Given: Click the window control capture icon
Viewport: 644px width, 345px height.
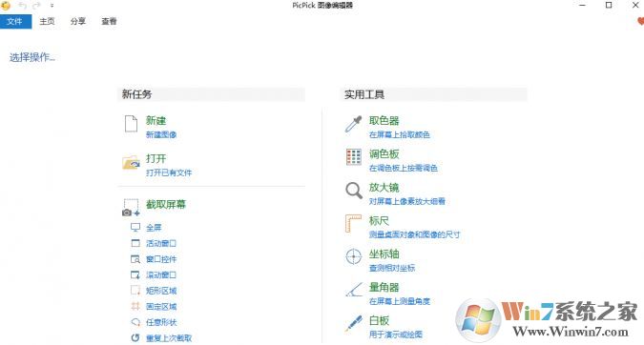Looking at the screenshot, I should click(135, 259).
